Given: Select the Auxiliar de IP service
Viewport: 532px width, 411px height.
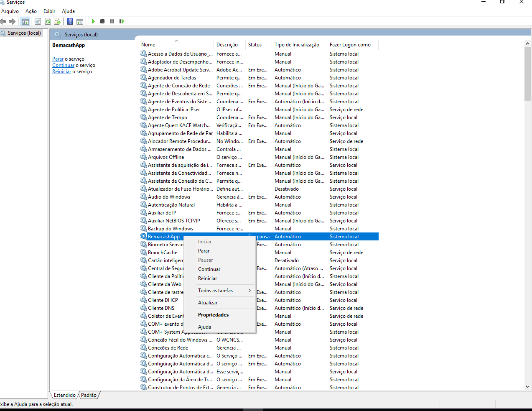Looking at the screenshot, I should [x=259, y=213].
